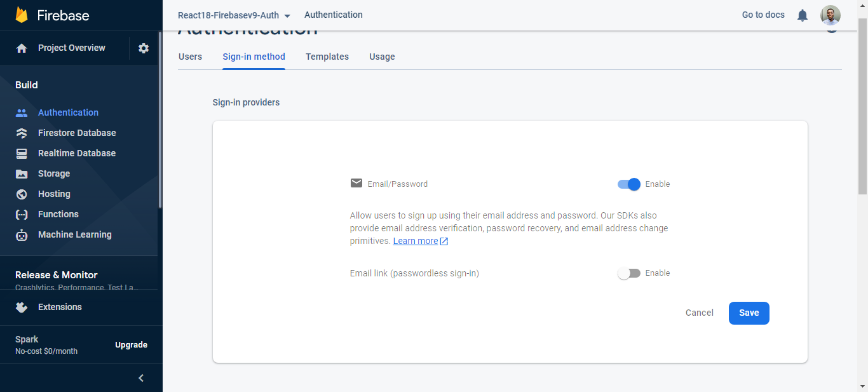Open Machine Learning in the sidebar
Image resolution: width=868 pixels, height=392 pixels.
75,234
